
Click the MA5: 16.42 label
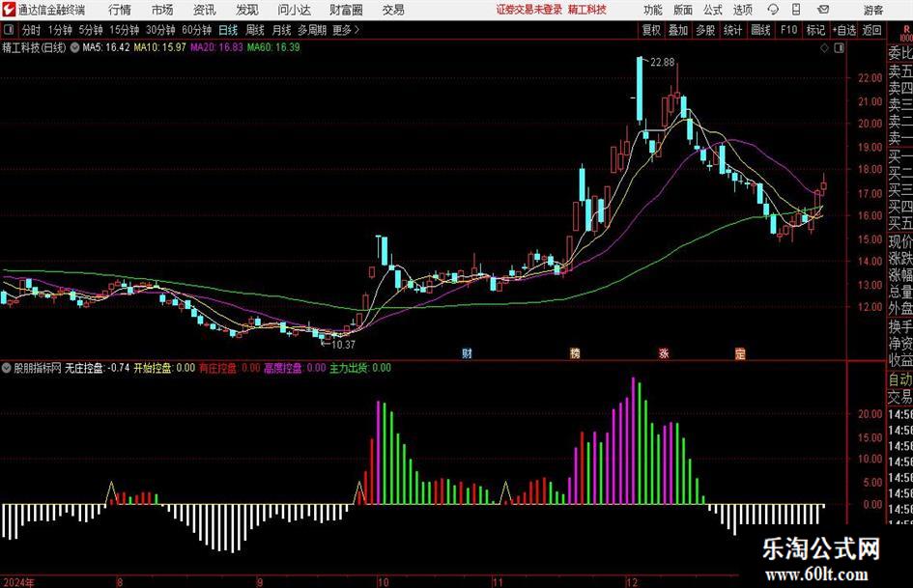pos(106,47)
